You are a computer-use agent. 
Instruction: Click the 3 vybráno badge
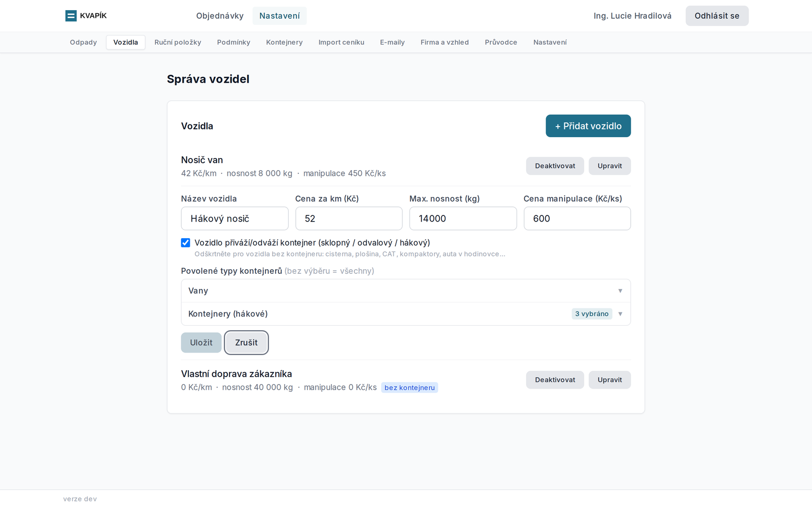tap(592, 314)
